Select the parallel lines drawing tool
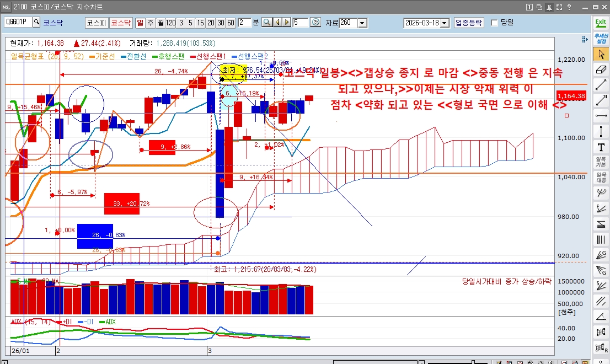 (601, 301)
